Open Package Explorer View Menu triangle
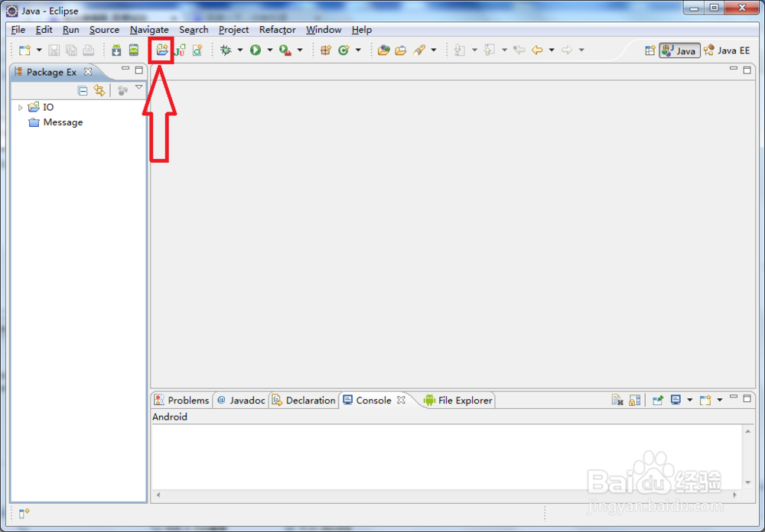Screen dimensions: 765x532 139,87
